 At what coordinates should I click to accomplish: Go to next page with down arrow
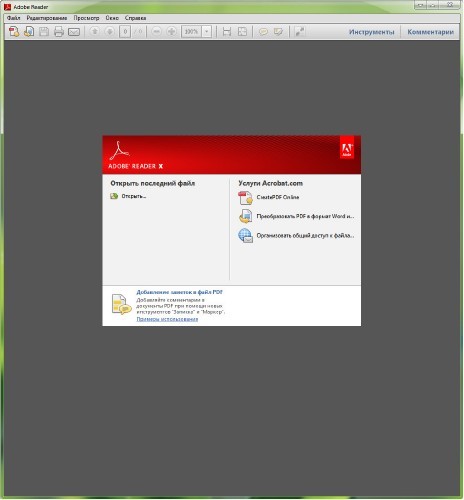[x=110, y=32]
